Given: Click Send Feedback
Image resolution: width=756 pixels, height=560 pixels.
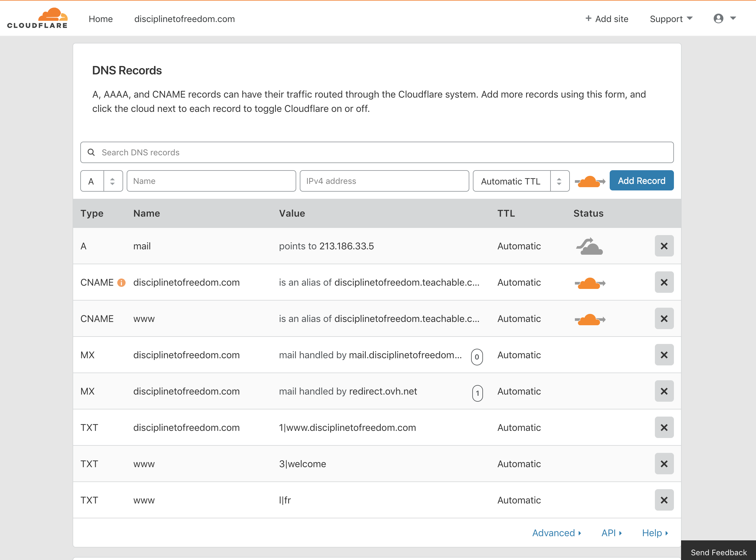Looking at the screenshot, I should tap(719, 552).
